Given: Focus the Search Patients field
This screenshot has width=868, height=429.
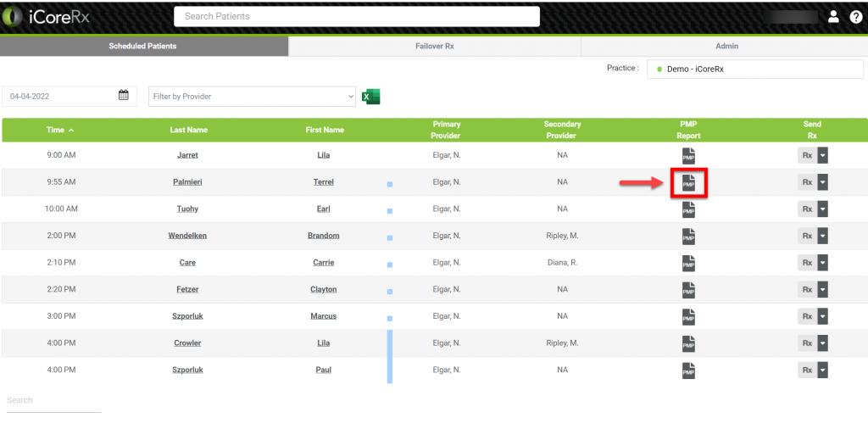Looking at the screenshot, I should pyautogui.click(x=357, y=17).
